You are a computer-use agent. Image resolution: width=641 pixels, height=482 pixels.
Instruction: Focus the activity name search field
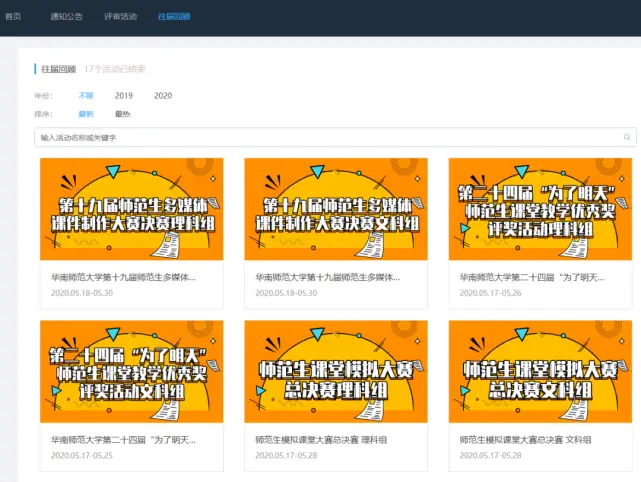point(335,137)
